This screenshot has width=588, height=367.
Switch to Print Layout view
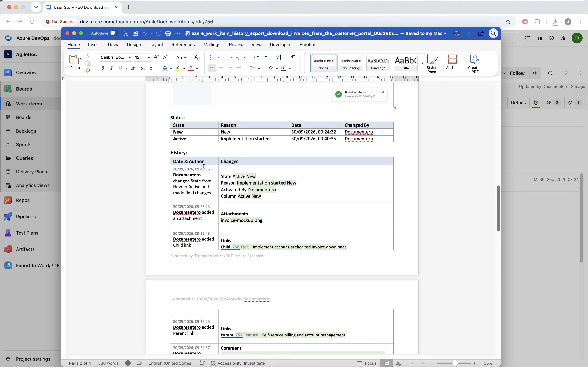pyautogui.click(x=386, y=363)
